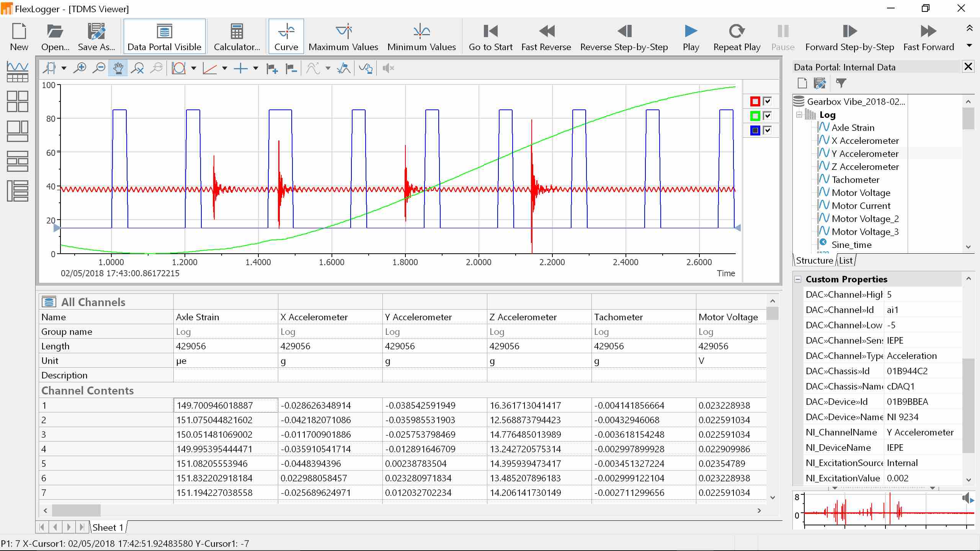The image size is (980, 551).
Task: Switch to the List tab
Action: point(846,261)
